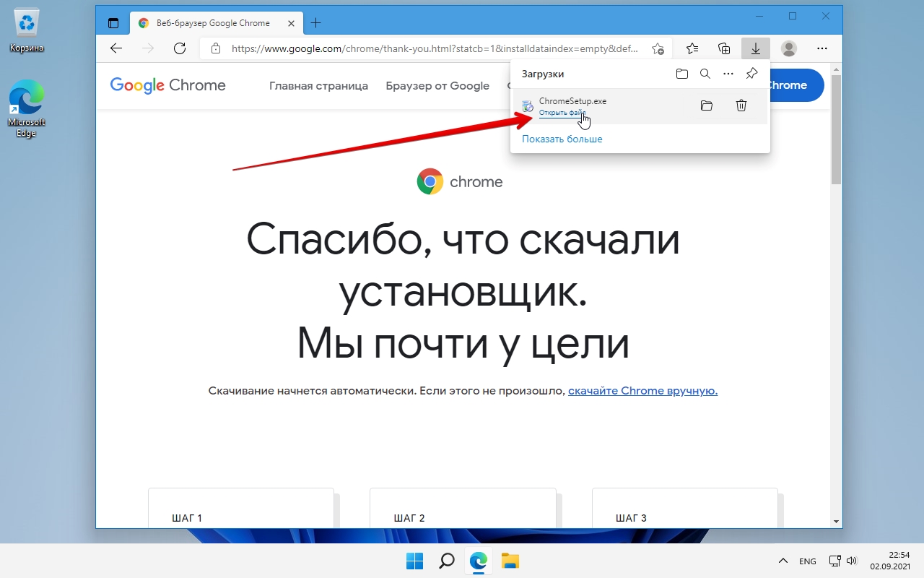Click the address bar URL

tap(435, 49)
